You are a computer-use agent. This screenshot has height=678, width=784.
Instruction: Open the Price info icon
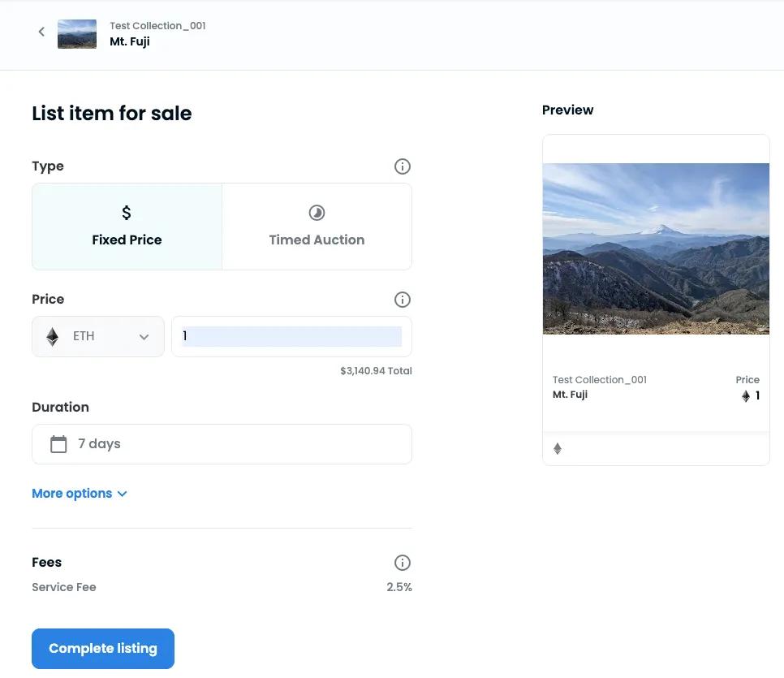(x=402, y=300)
